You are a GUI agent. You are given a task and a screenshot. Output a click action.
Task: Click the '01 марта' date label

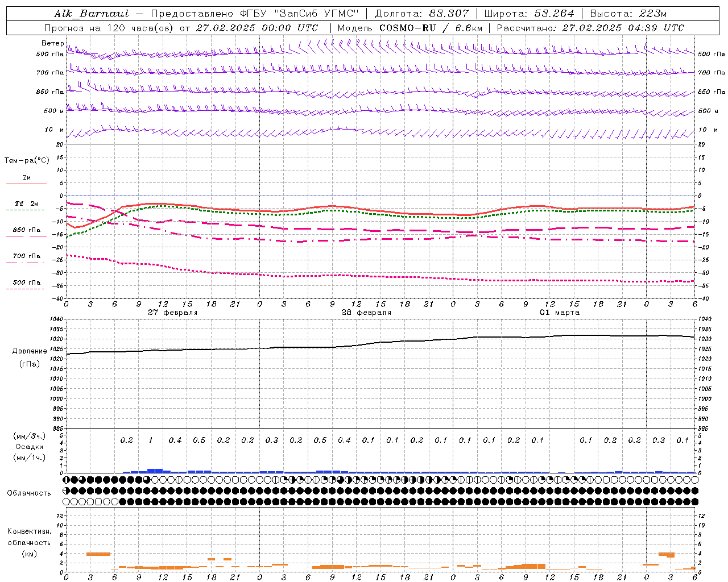click(560, 313)
